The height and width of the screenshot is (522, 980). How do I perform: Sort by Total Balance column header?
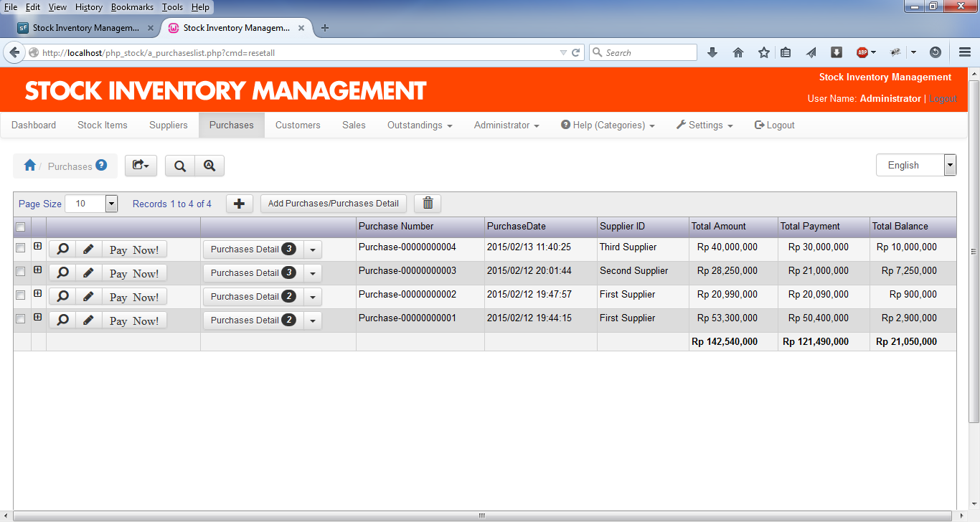tap(900, 226)
